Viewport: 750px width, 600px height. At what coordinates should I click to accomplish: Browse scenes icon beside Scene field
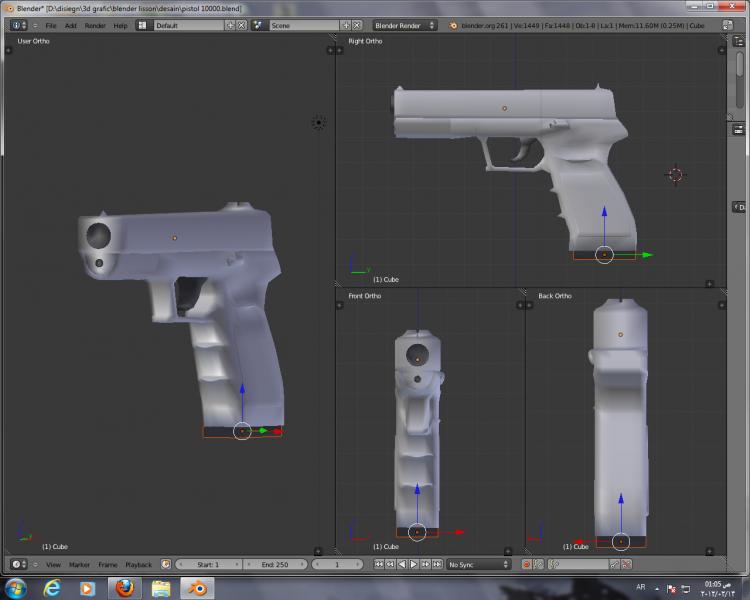click(258, 25)
